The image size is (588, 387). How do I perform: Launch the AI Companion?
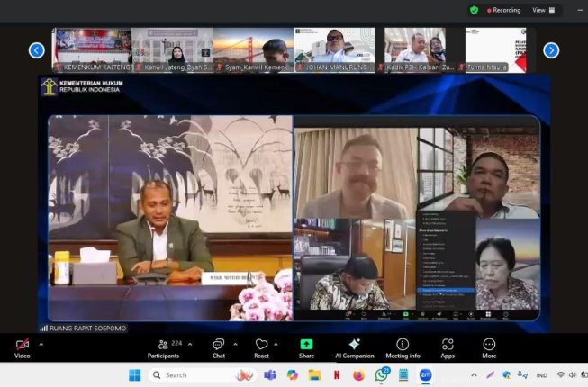(x=355, y=348)
